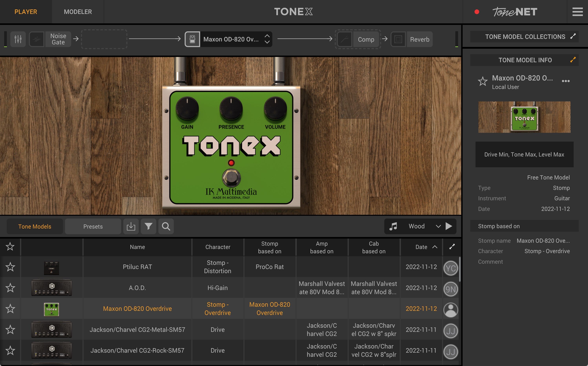The width and height of the screenshot is (588, 366).
Task: Favorite the Ptiluc RAT tone model
Action: pos(10,267)
